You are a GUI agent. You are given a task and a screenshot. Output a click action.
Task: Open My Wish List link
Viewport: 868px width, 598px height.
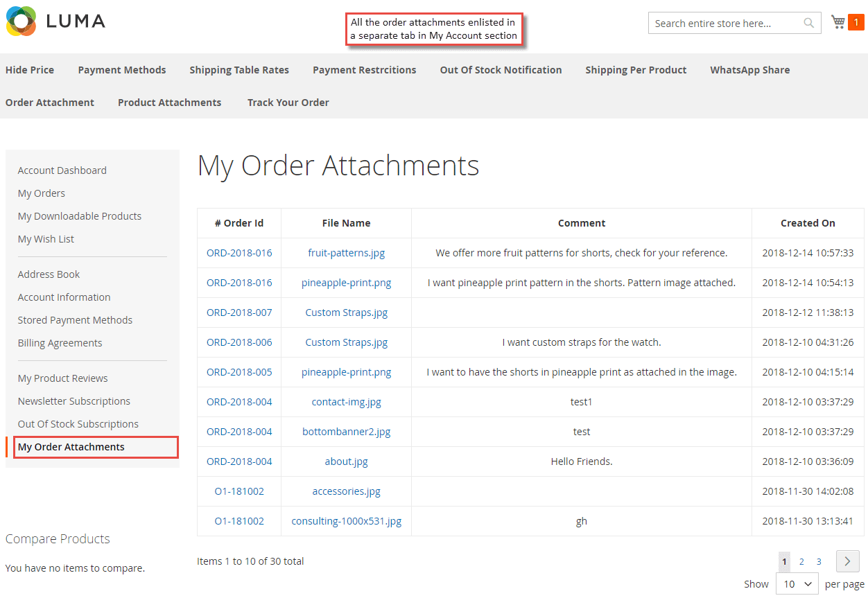(x=46, y=239)
